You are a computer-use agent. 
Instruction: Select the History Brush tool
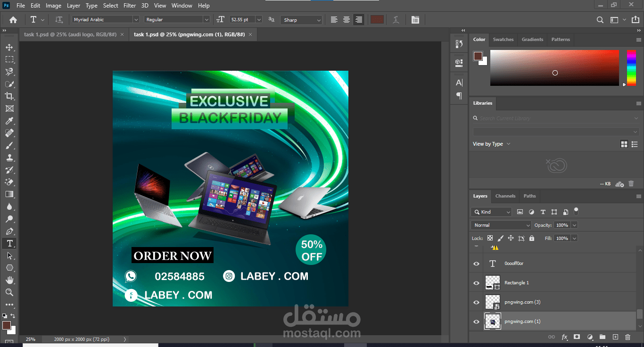(x=9, y=170)
